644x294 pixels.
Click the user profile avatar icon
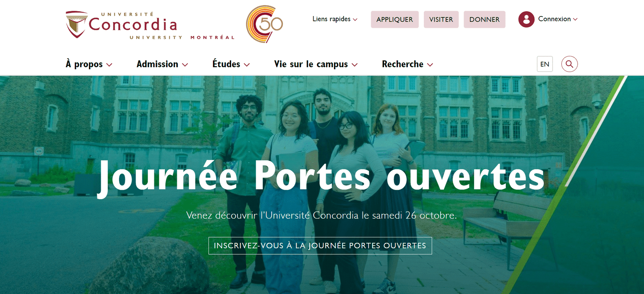coord(526,19)
